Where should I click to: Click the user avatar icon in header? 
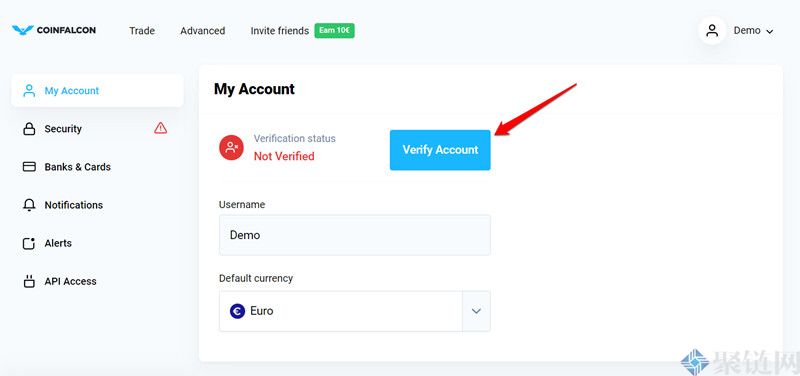(x=712, y=31)
